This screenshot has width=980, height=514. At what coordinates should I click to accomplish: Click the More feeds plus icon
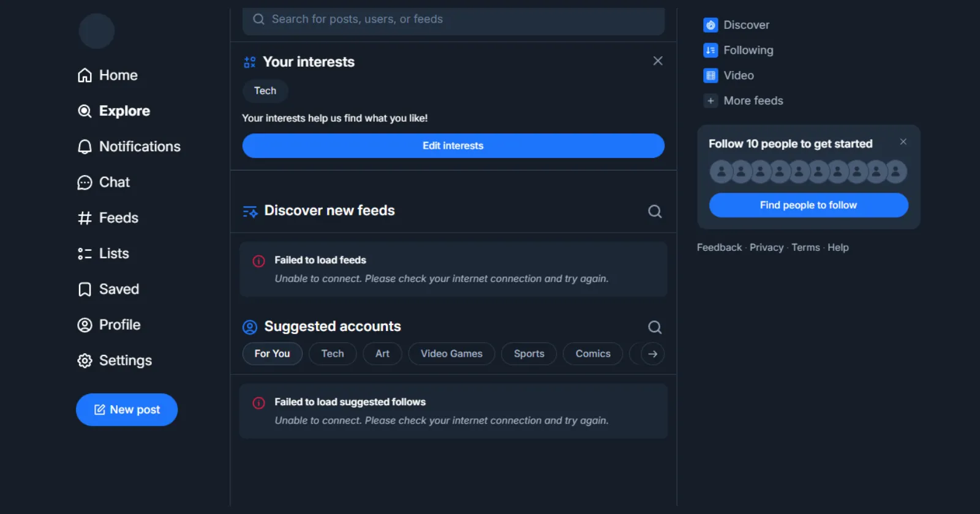click(710, 101)
